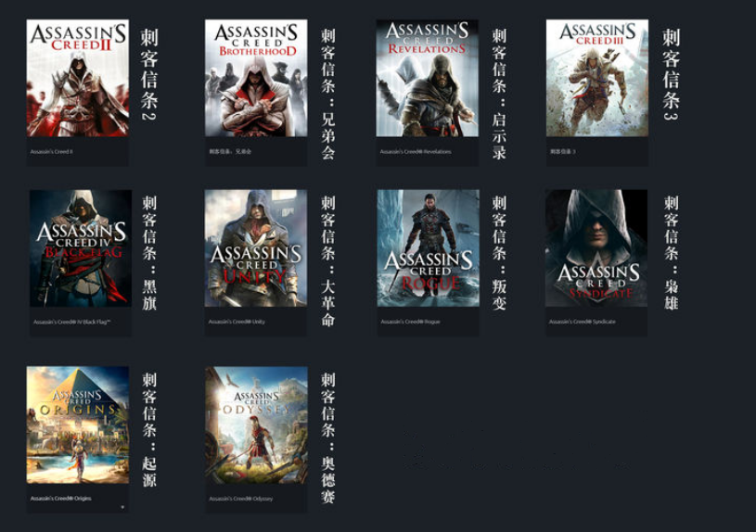Open the Assassin's Creed Odyssey cover art
The height and width of the screenshot is (532, 756).
257,425
